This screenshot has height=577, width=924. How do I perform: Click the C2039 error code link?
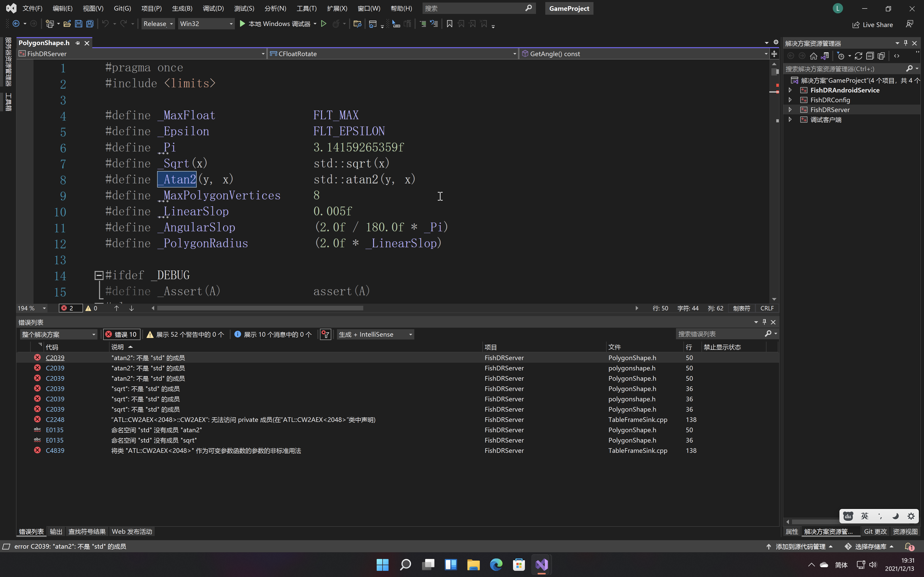pyautogui.click(x=55, y=358)
